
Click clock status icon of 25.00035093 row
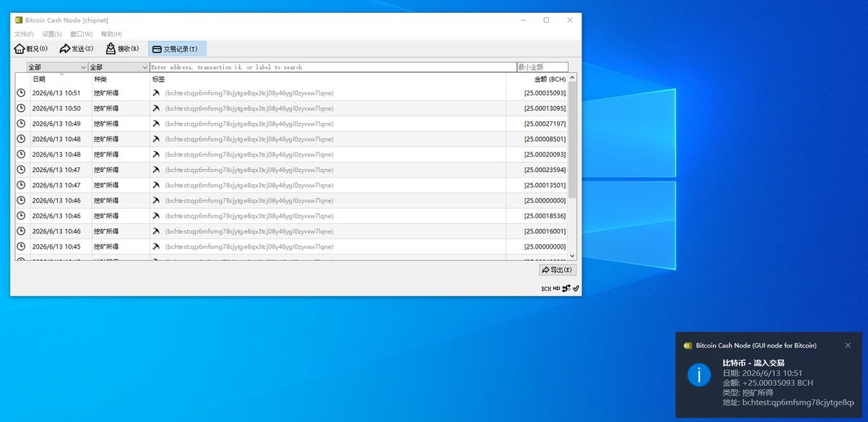click(x=21, y=93)
